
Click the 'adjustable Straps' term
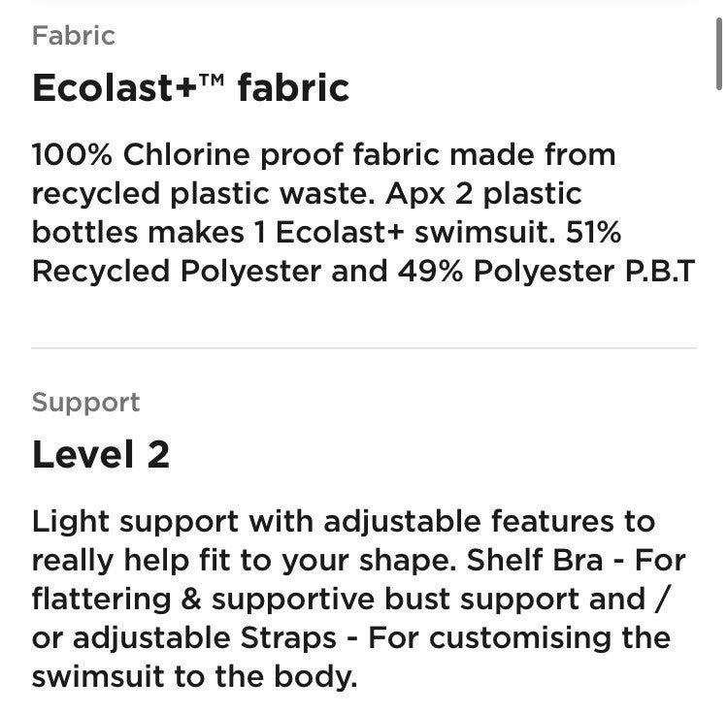tap(204, 639)
